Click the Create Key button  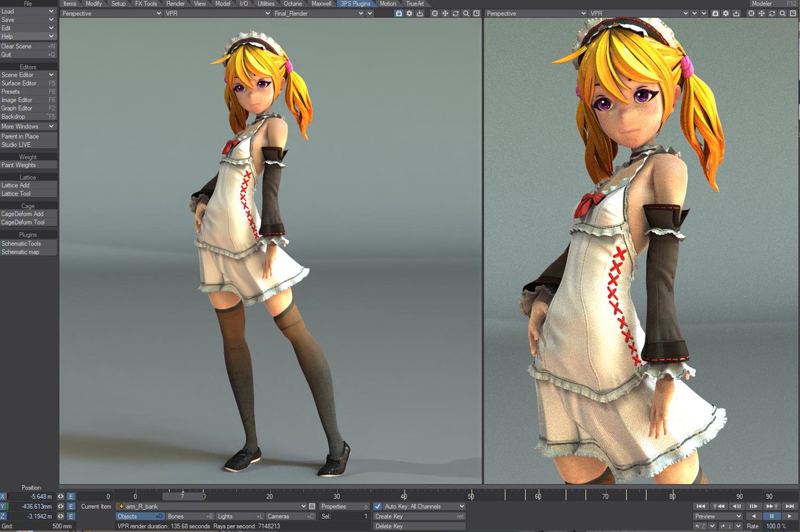419,517
